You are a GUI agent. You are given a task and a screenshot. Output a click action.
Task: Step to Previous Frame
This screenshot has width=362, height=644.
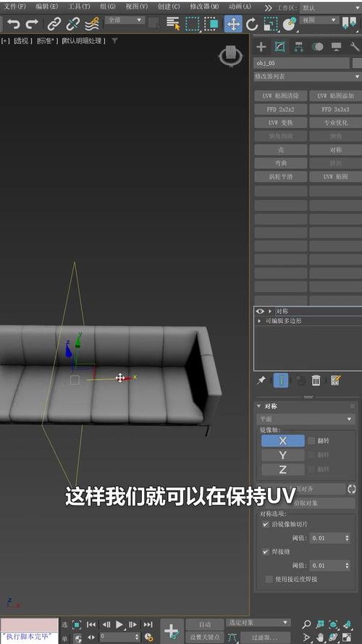[x=106, y=624]
